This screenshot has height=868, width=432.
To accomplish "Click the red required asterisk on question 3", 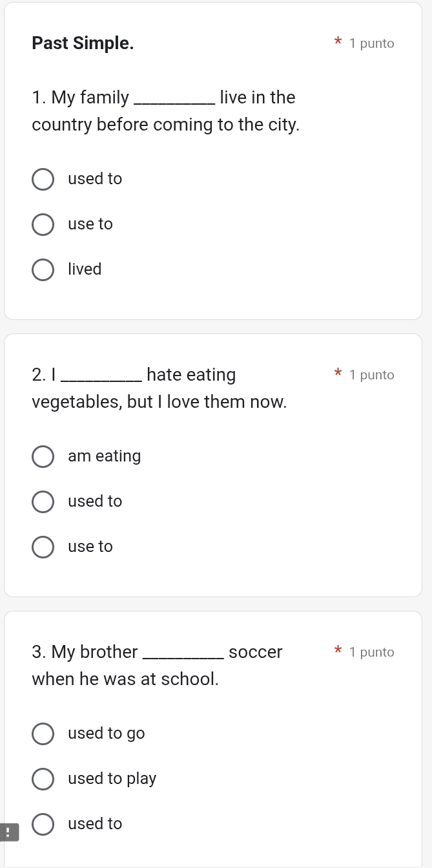I will (x=337, y=651).
